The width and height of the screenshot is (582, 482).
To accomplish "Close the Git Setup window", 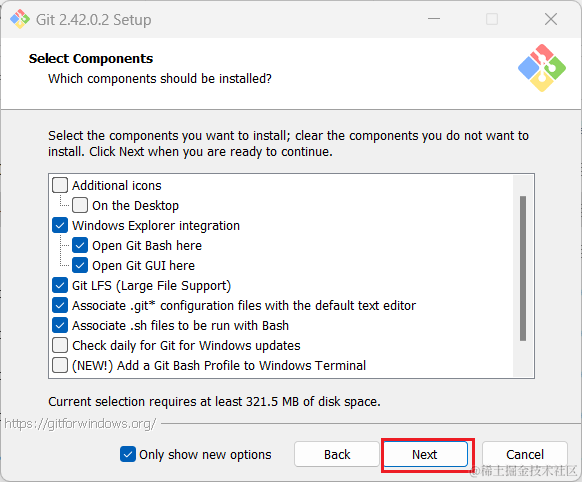I will (551, 19).
